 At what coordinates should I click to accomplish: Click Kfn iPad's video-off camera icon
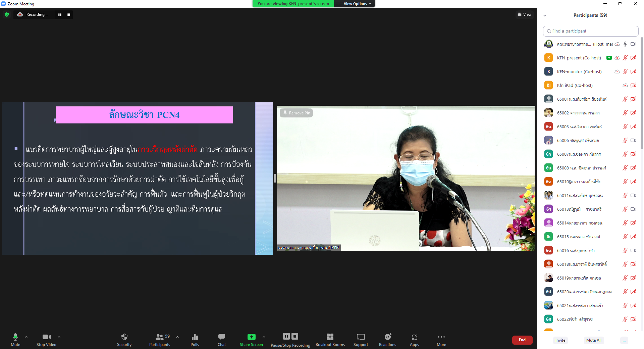click(633, 85)
